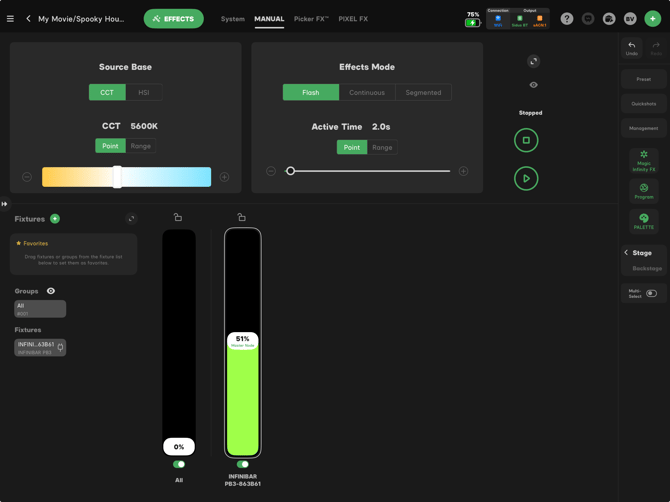This screenshot has width=670, height=502.
Task: Toggle the Multi-Select switch
Action: [651, 294]
